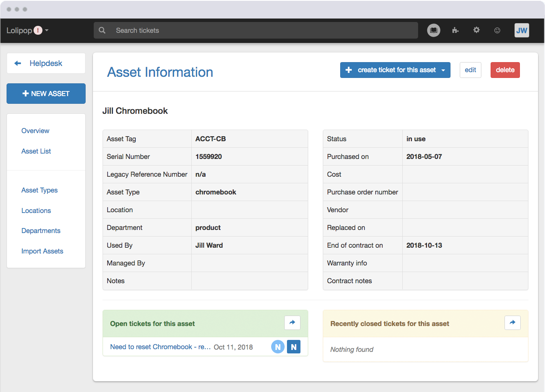This screenshot has height=392, width=545.
Task: Click the smiley face icon
Action: coord(497,30)
